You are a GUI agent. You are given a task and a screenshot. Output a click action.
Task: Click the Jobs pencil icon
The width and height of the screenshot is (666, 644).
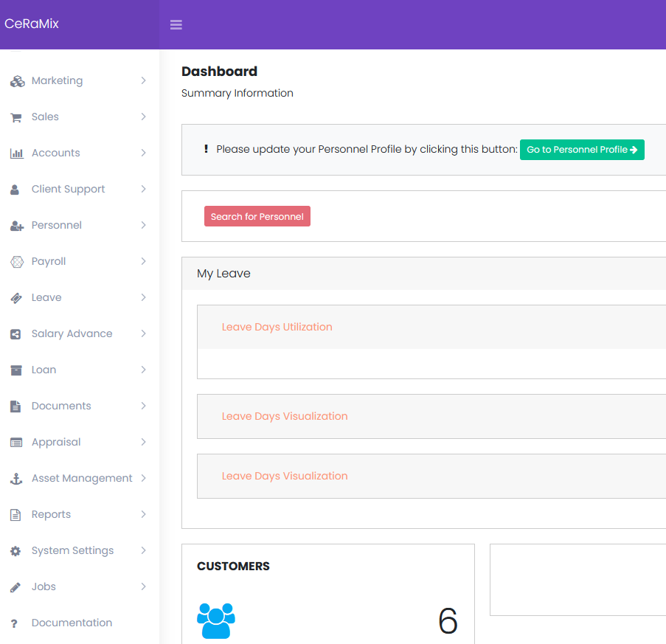point(15,587)
